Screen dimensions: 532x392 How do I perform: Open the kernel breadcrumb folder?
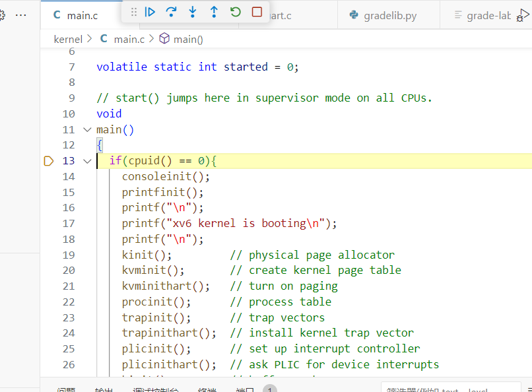(68, 39)
